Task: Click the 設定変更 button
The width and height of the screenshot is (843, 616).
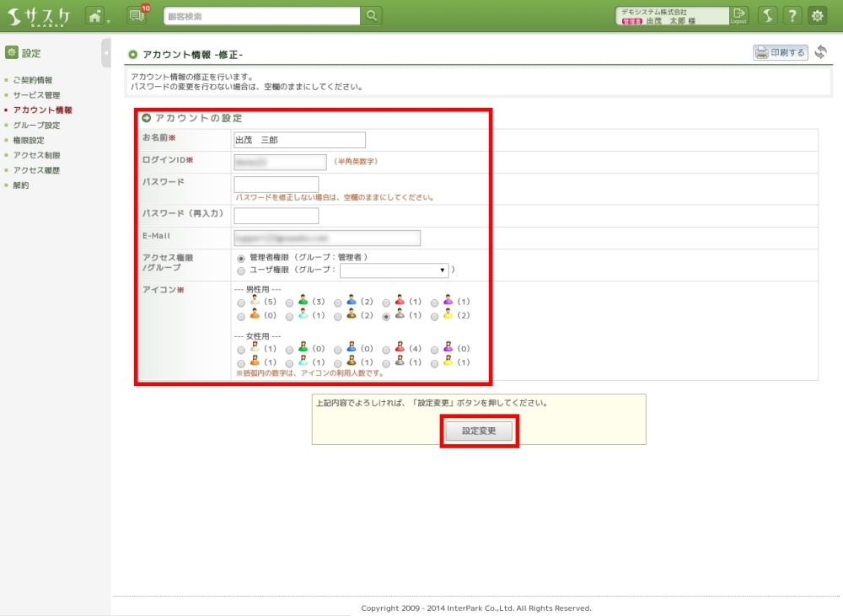Action: pos(479,431)
